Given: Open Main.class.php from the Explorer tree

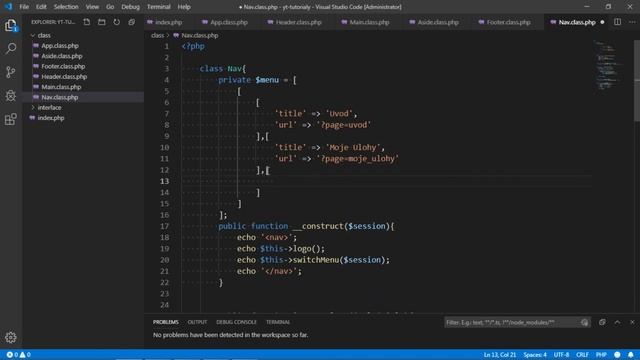Looking at the screenshot, I should pos(61,87).
